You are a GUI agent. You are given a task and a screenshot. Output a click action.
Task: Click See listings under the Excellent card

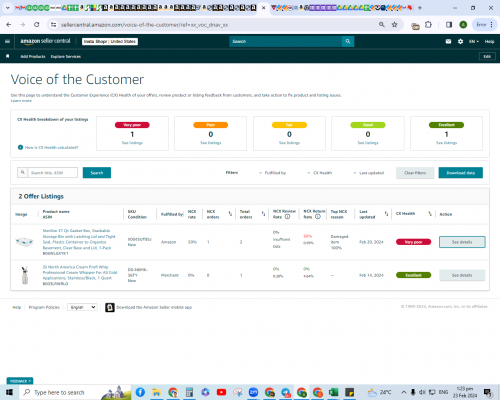coord(447,143)
